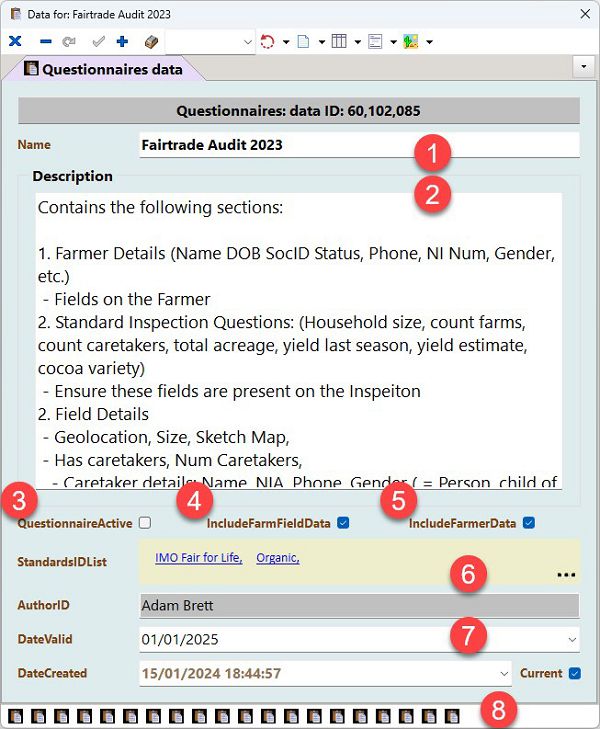Click the DateCreated value 15/01/2024 18:44:57
The width and height of the screenshot is (600, 729).
pos(211,674)
